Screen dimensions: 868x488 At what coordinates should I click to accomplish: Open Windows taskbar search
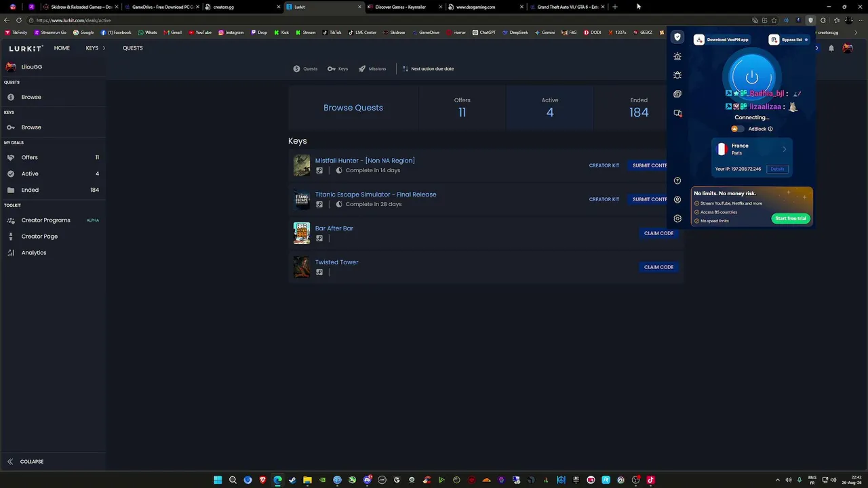[x=233, y=480]
